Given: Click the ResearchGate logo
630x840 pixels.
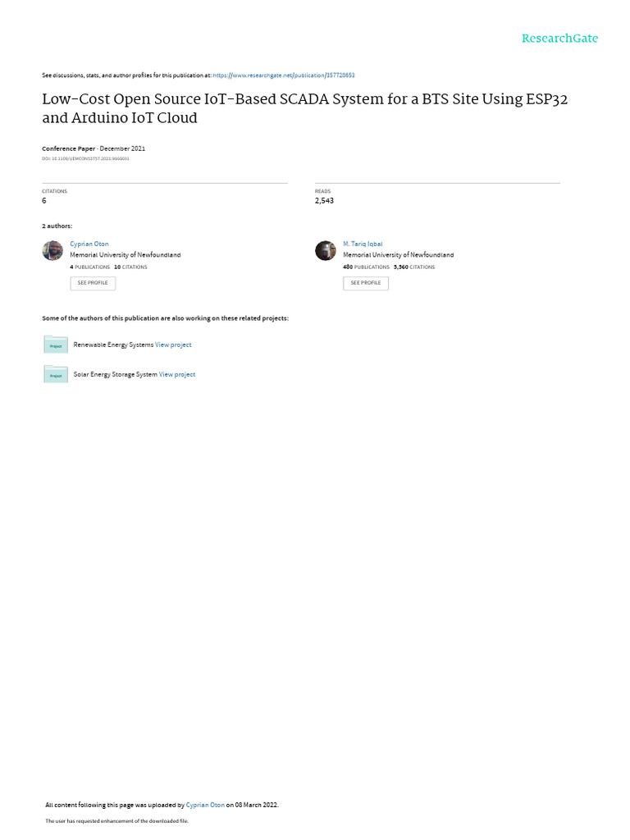Looking at the screenshot, I should 559,38.
